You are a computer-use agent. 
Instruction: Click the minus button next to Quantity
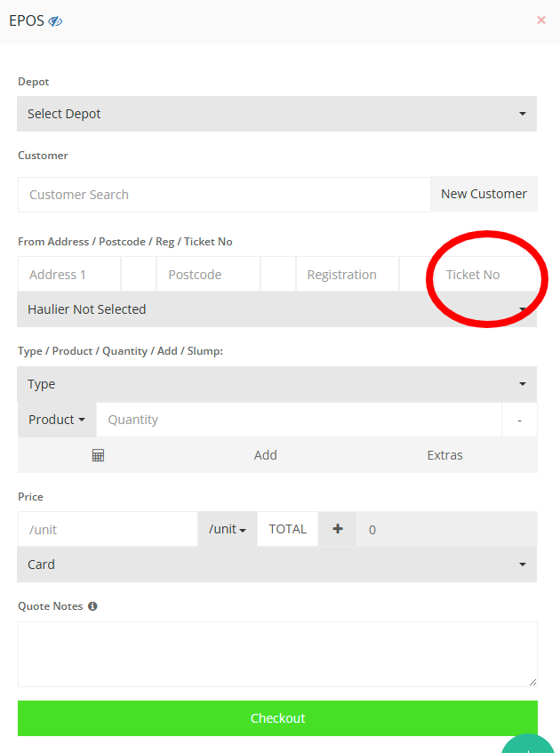click(519, 420)
